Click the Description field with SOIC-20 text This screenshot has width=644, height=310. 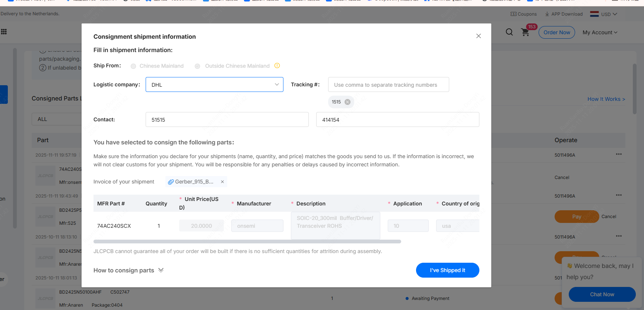click(336, 226)
